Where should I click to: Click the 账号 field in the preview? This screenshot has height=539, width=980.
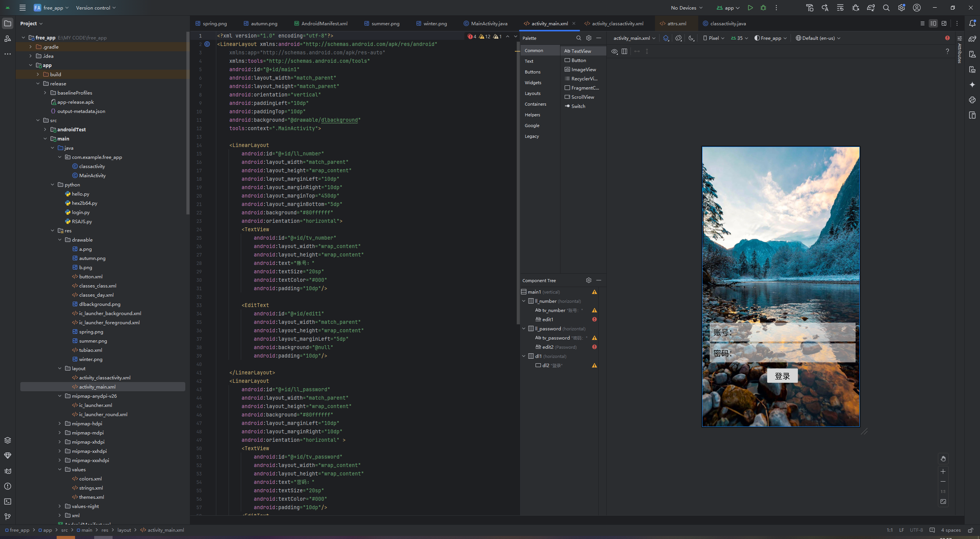coord(782,332)
